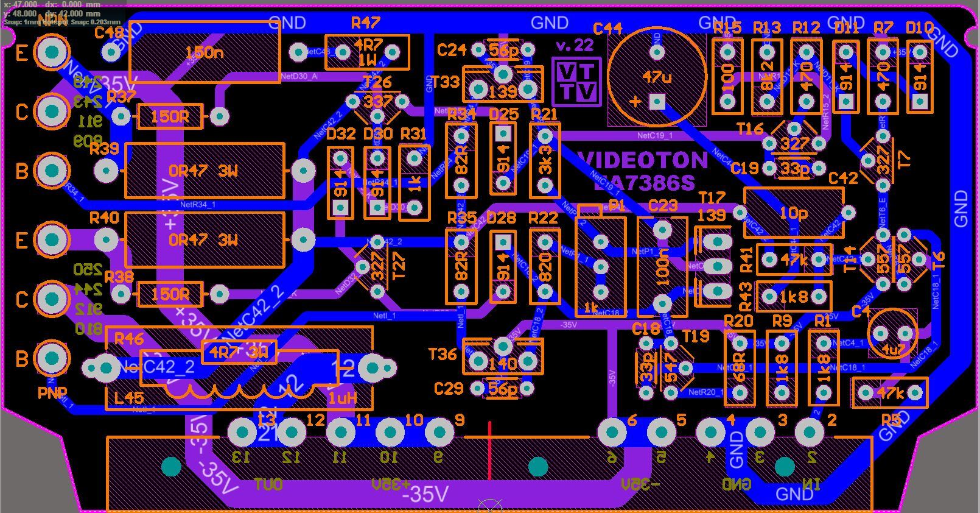Click the B pad above PNP label
This screenshot has width=980, height=513.
pos(52,358)
